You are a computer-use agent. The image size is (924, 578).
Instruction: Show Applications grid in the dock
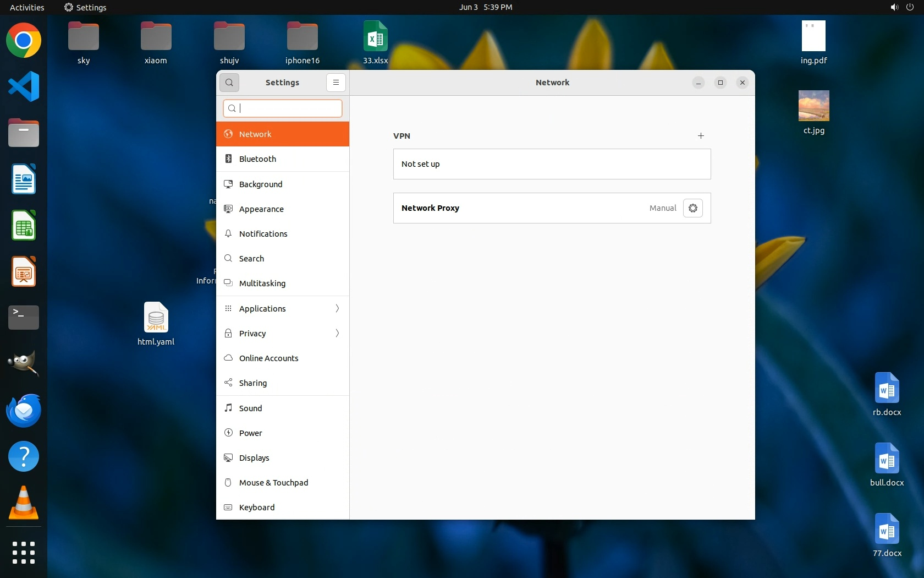pos(24,552)
